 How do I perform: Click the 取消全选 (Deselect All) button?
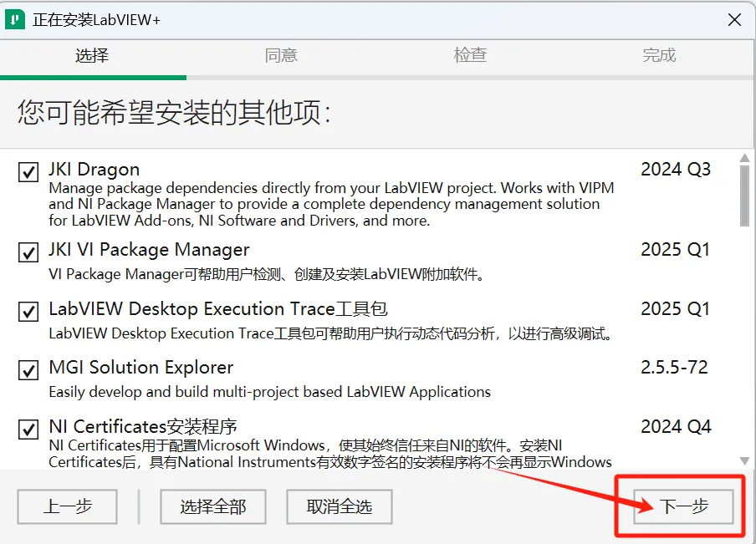[x=340, y=506]
